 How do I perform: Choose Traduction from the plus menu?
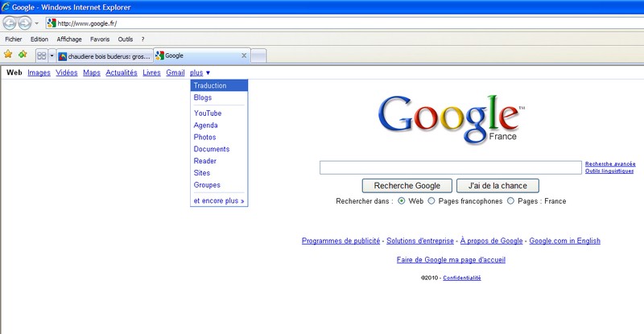pyautogui.click(x=219, y=85)
